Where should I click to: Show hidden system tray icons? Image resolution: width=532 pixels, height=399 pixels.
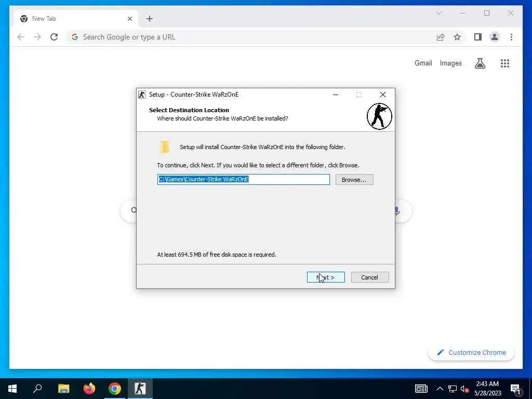pos(440,389)
